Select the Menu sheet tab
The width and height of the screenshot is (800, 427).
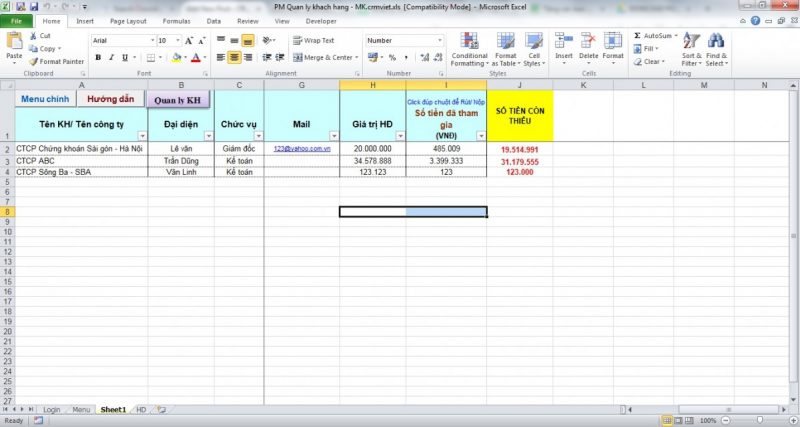coord(81,410)
